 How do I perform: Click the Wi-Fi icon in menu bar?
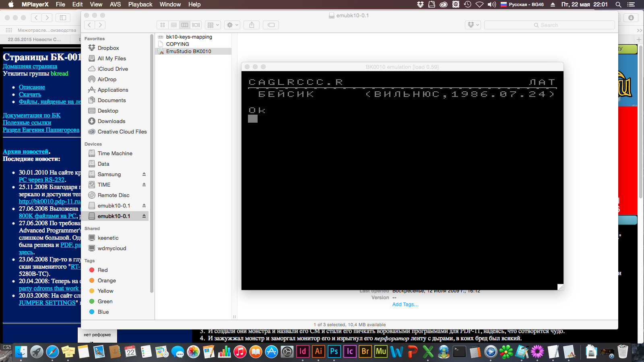(479, 4)
